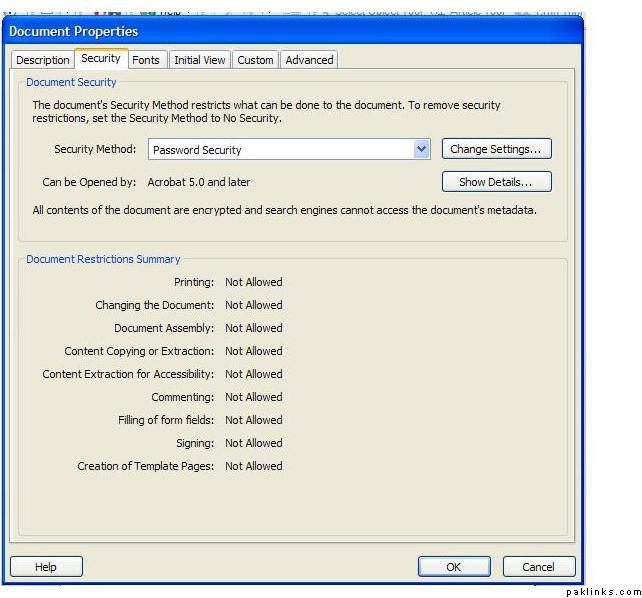The image size is (642, 598).
Task: Click the "Acrobat 5.0 and later" text
Action: (x=199, y=182)
